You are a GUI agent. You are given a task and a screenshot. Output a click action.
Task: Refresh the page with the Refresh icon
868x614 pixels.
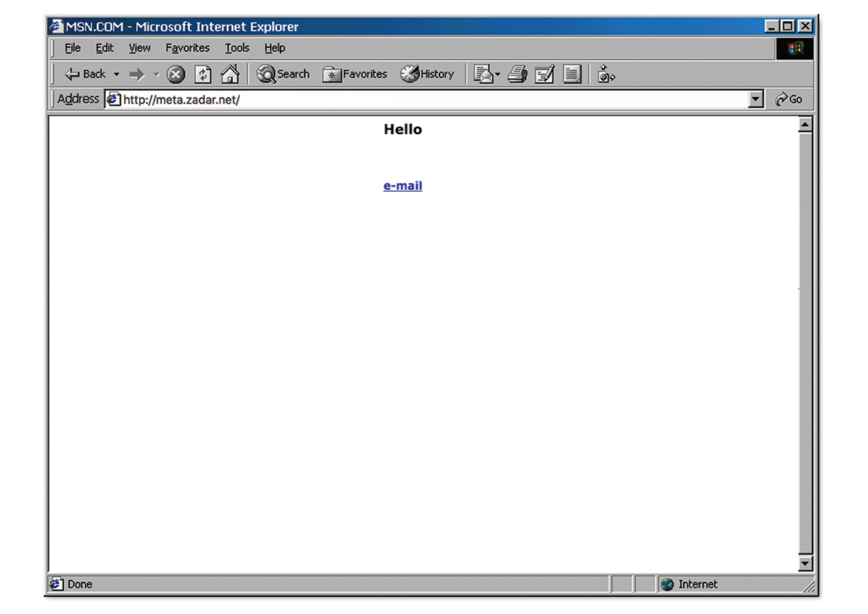203,74
